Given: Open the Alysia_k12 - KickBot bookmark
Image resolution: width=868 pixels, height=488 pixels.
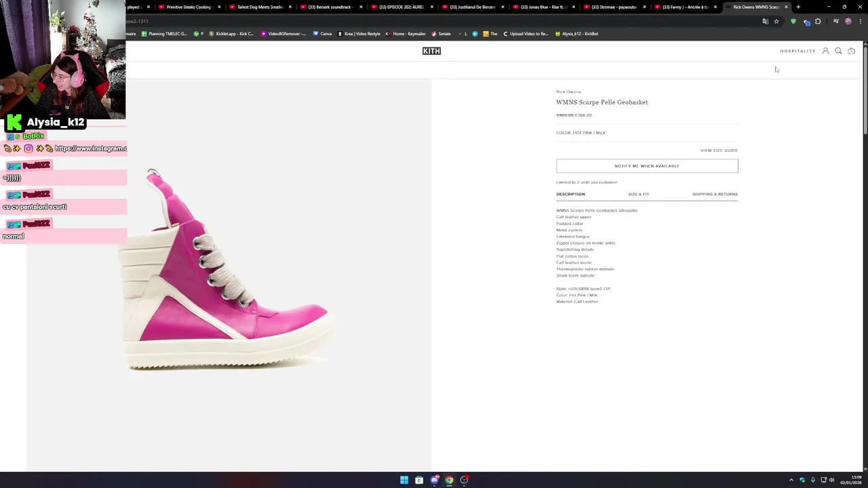Looking at the screenshot, I should (x=577, y=34).
